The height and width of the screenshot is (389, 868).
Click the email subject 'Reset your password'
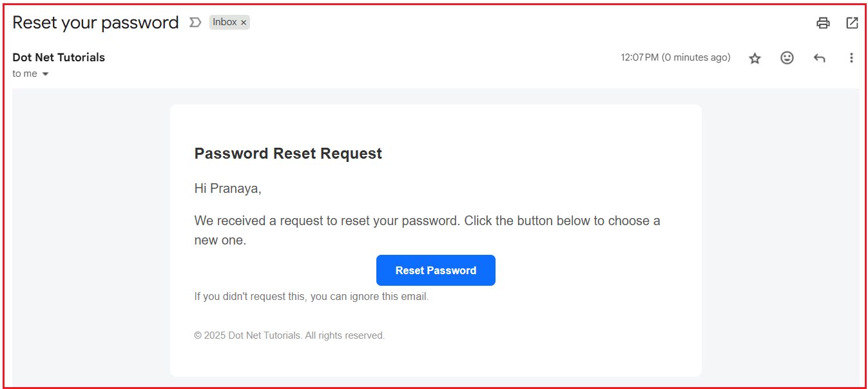[95, 22]
